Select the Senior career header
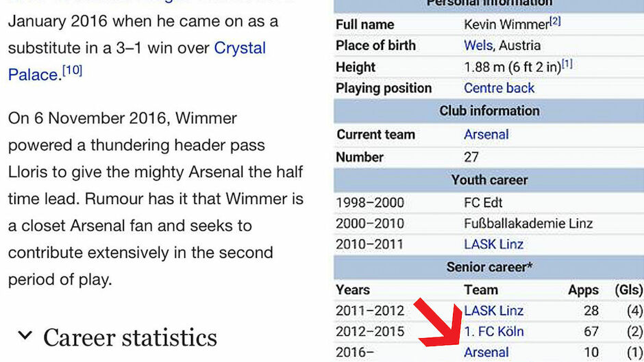644x362 pixels. [x=488, y=267]
